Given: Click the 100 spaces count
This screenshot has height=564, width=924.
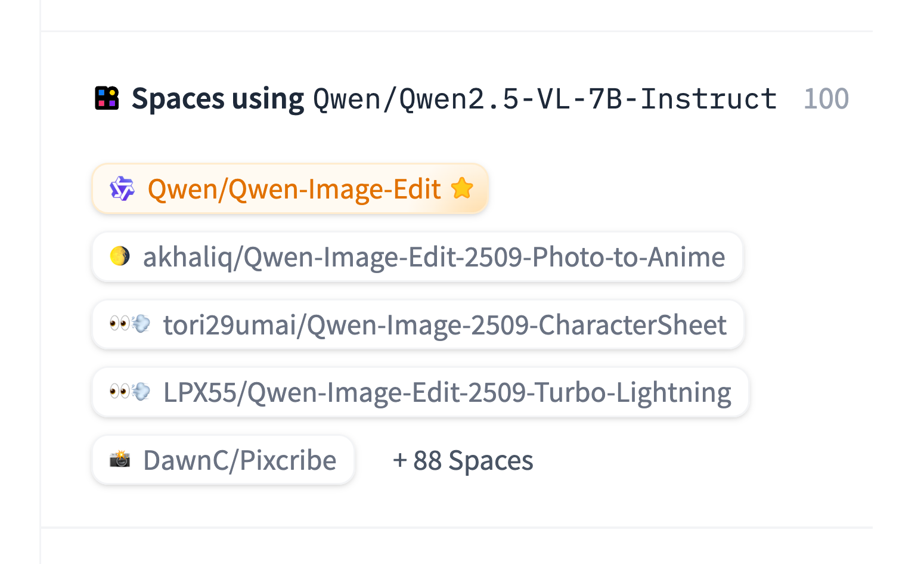Looking at the screenshot, I should 826,99.
